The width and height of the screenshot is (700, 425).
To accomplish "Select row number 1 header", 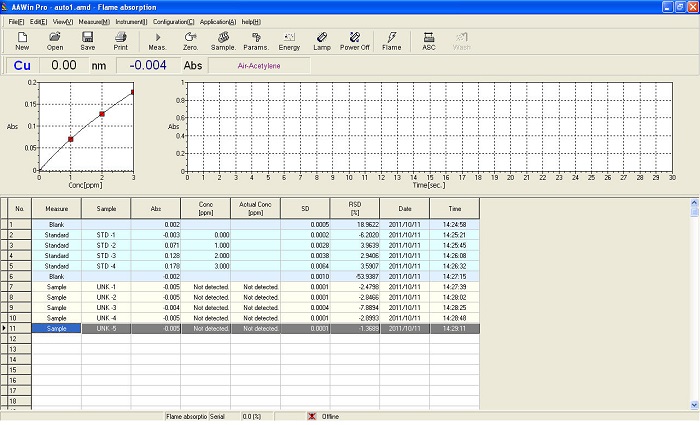I will point(19,225).
